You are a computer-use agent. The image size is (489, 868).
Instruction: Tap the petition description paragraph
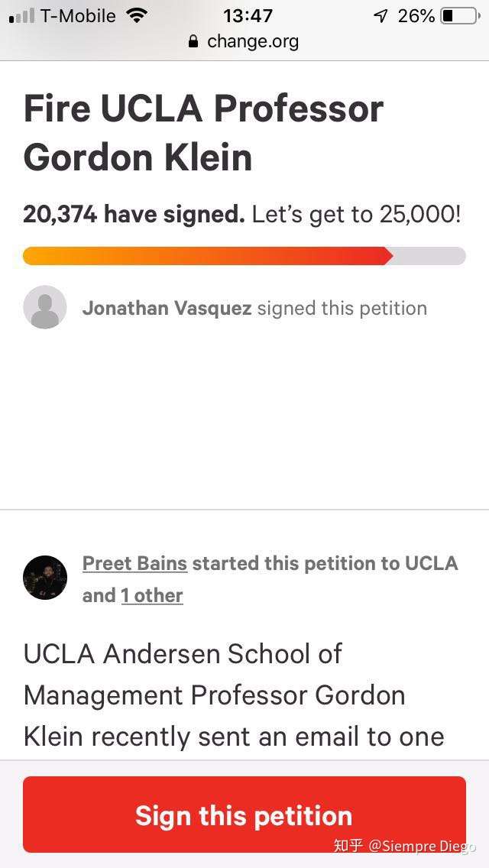(x=234, y=695)
